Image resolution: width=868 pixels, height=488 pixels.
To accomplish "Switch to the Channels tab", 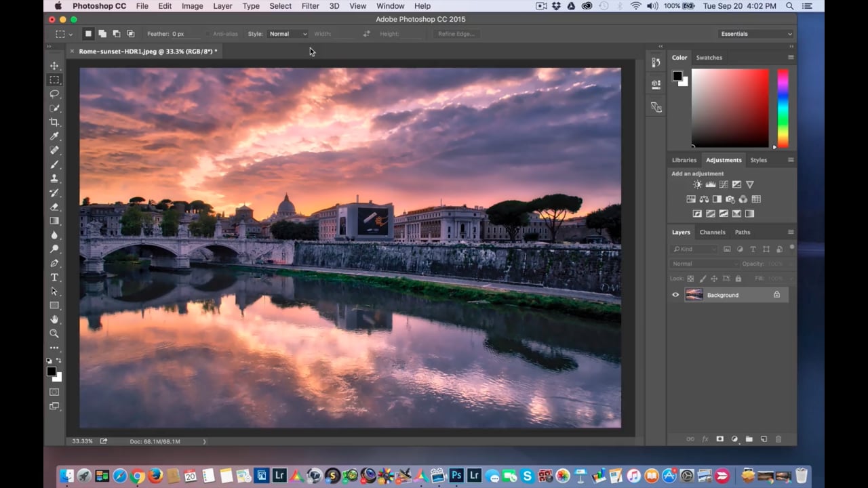I will point(712,232).
